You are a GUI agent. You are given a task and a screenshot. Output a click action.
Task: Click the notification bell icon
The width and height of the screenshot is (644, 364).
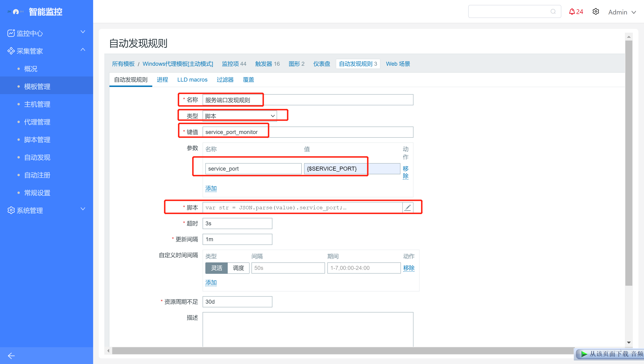(x=572, y=11)
